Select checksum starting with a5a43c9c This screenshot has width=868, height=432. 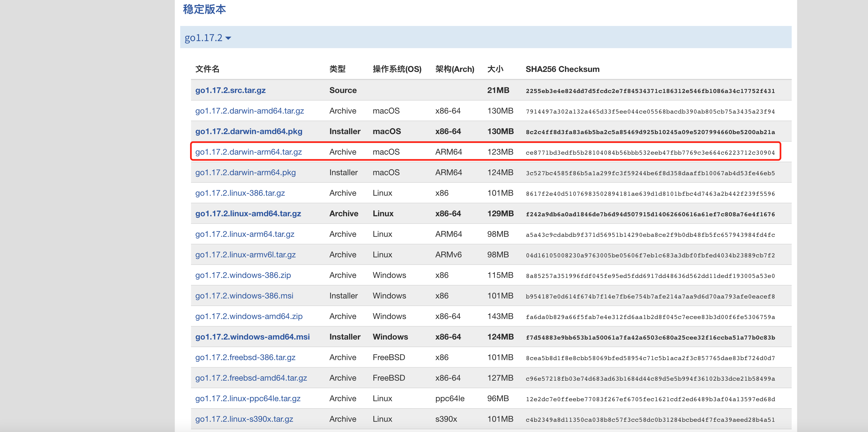pyautogui.click(x=650, y=235)
